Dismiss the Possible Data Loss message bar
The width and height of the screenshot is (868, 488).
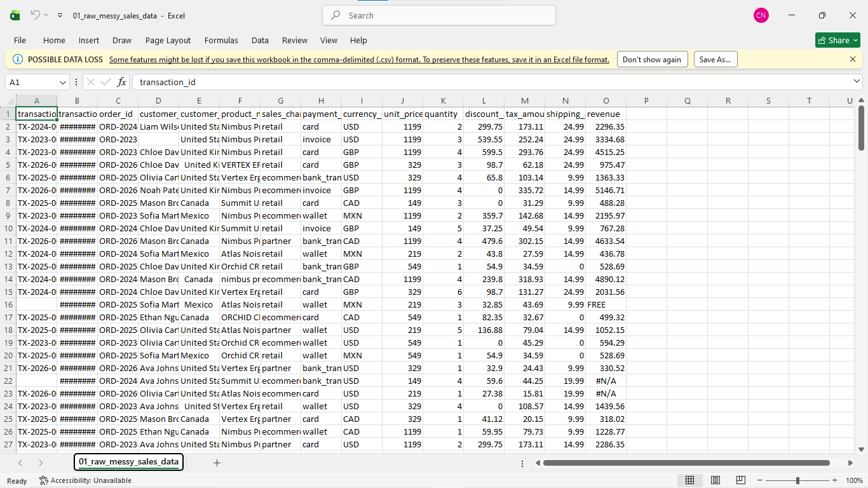[x=853, y=59]
